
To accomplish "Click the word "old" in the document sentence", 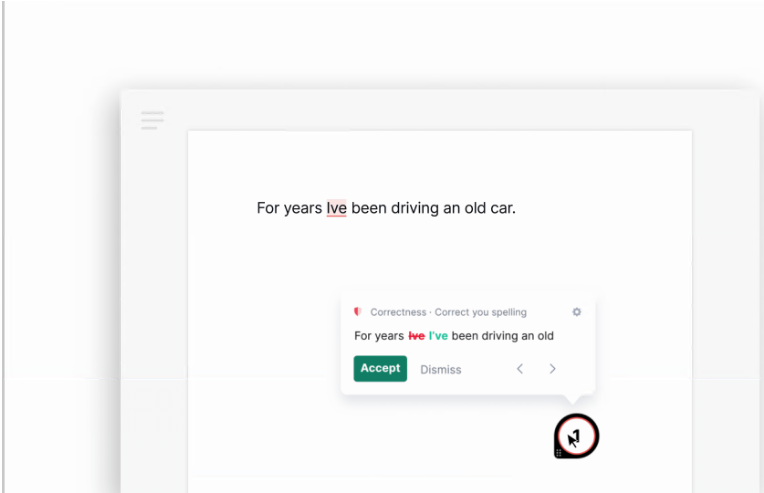I will coord(474,209).
